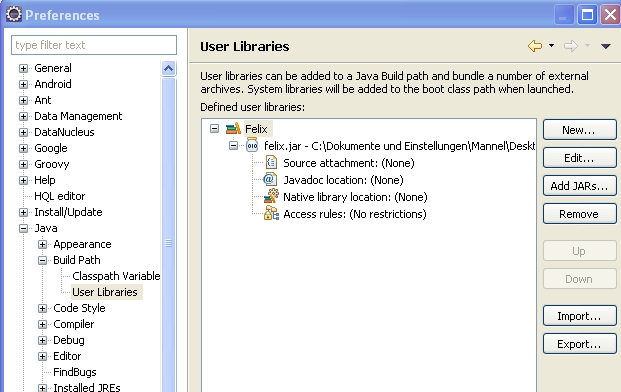
Task: Click the Source attachment icon
Action: pyautogui.click(x=271, y=162)
